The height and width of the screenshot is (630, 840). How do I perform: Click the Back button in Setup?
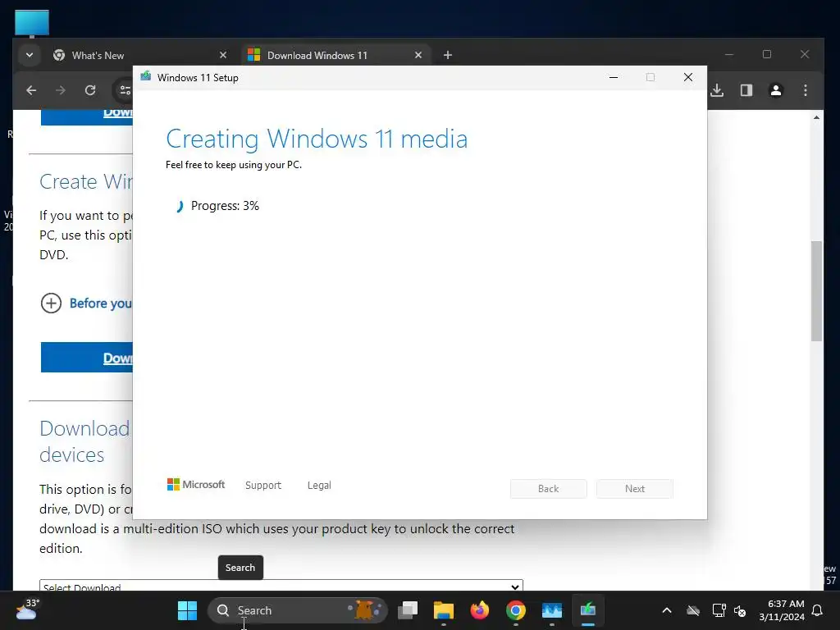(548, 489)
